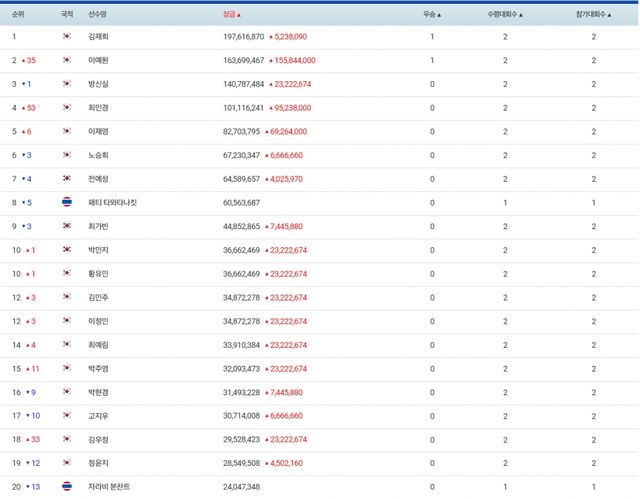Click the 순위 column header
The width and height of the screenshot is (640, 499).
(x=18, y=15)
